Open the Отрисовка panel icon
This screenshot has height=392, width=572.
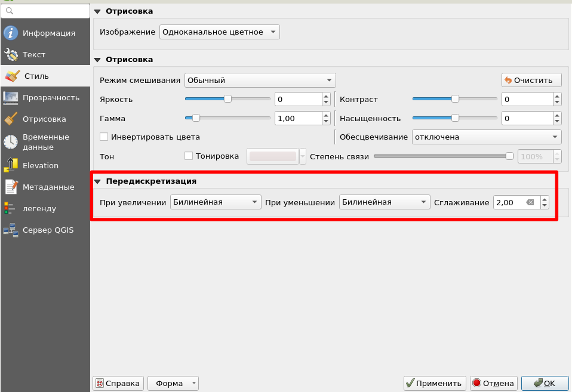click(11, 119)
